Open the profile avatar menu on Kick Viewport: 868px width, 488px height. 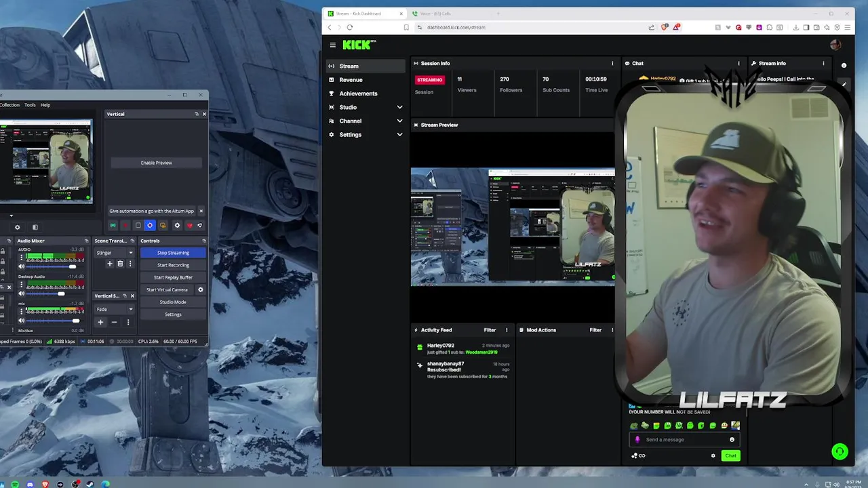pyautogui.click(x=835, y=45)
